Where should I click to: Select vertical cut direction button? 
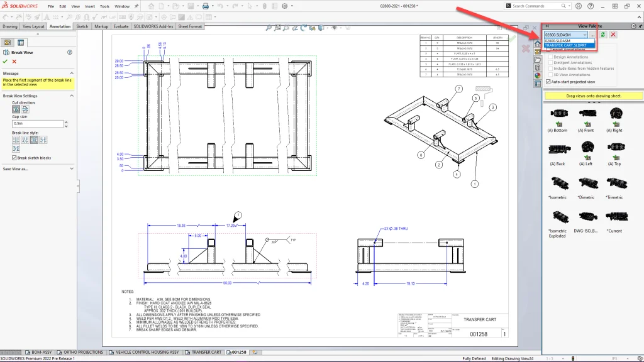pos(16,109)
